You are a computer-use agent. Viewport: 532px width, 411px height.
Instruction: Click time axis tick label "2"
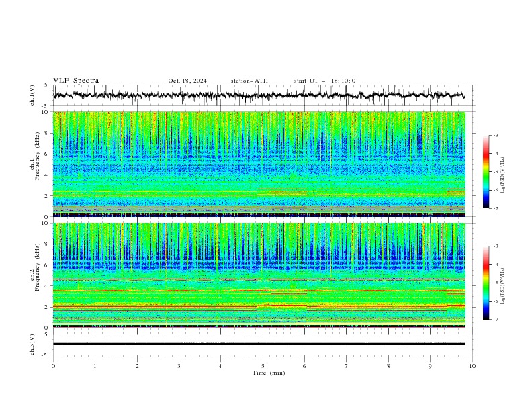click(137, 366)
